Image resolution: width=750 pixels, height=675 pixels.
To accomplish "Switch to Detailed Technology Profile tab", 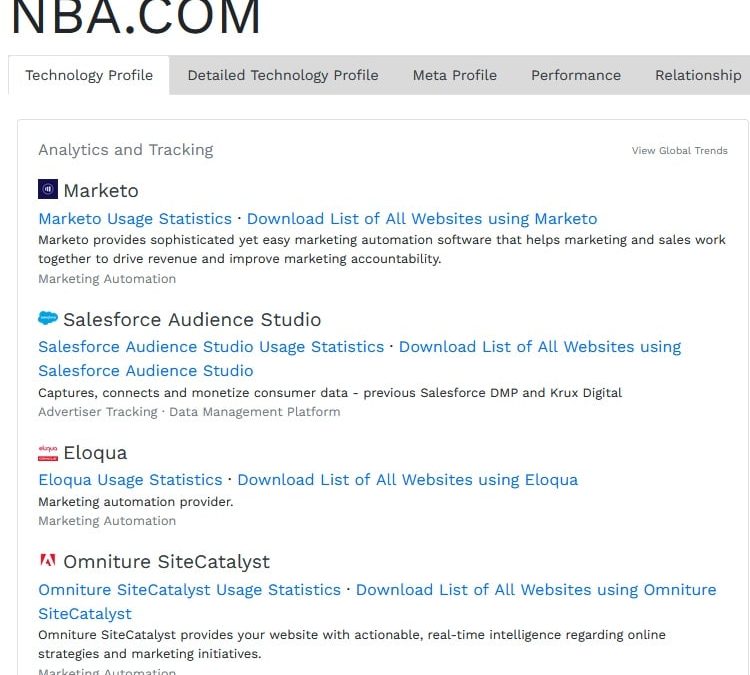I will [283, 76].
